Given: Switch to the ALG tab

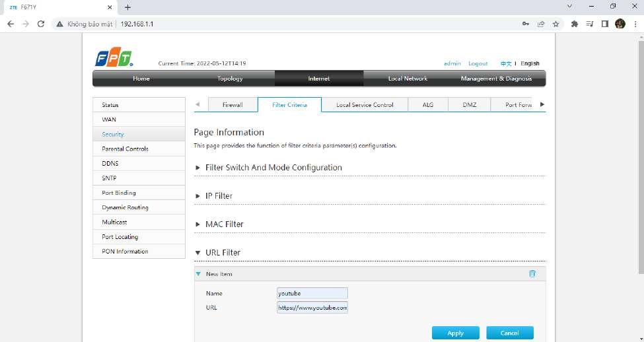Looking at the screenshot, I should coord(428,105).
